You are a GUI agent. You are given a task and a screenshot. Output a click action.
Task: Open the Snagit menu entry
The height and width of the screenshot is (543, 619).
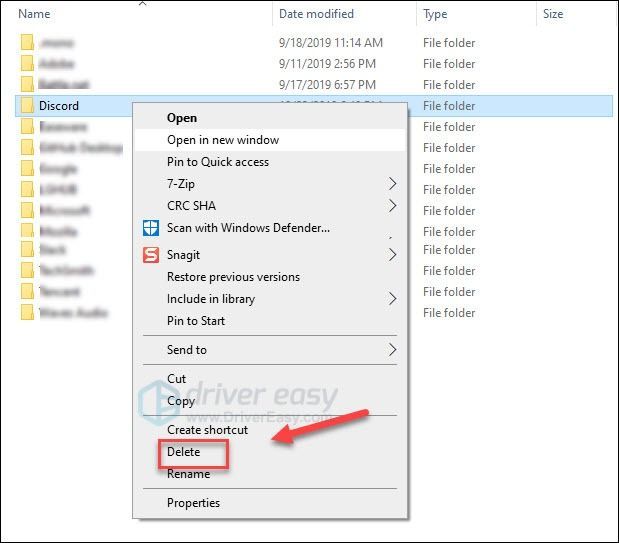click(183, 255)
